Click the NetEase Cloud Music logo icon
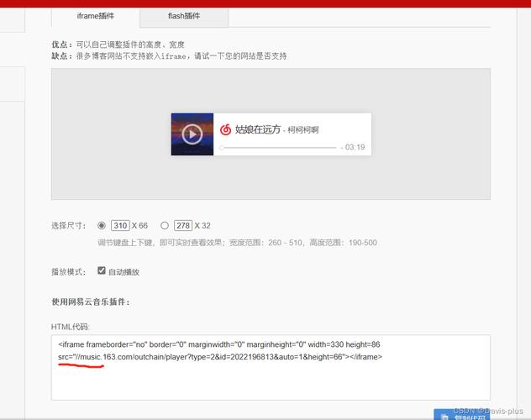This screenshot has width=531, height=420. [x=225, y=129]
